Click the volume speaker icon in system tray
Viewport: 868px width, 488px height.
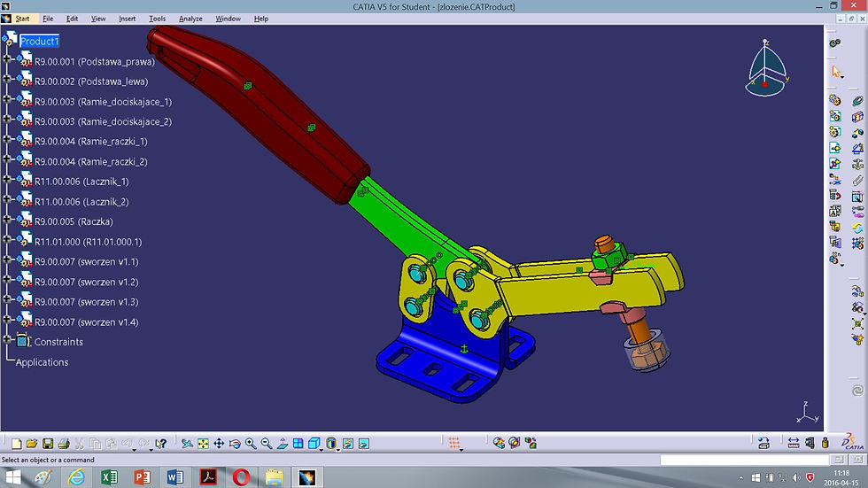[x=796, y=477]
